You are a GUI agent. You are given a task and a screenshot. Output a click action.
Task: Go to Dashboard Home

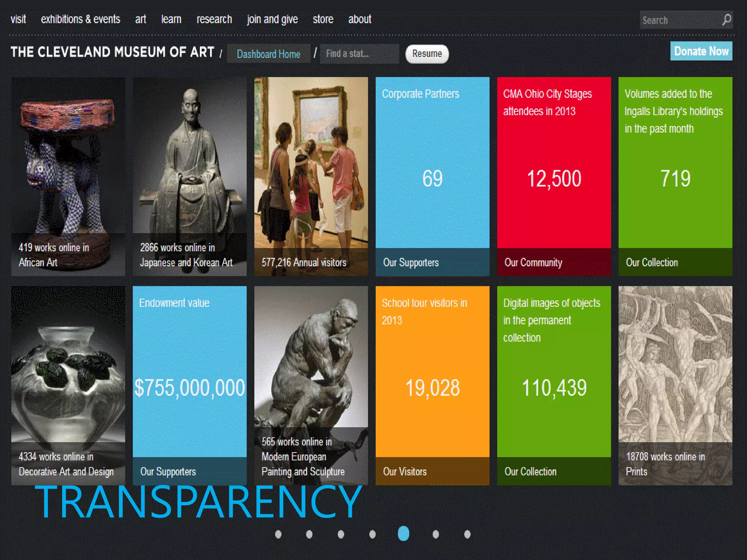tap(269, 54)
